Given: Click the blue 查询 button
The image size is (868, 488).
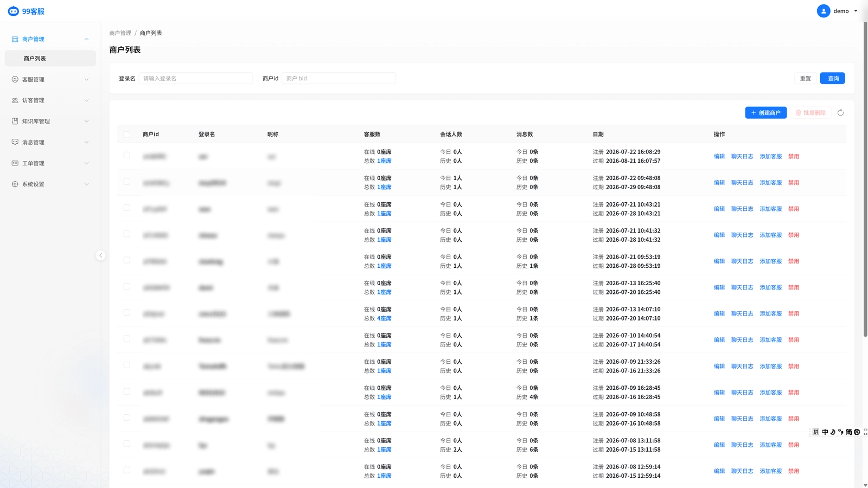Looking at the screenshot, I should [x=832, y=78].
